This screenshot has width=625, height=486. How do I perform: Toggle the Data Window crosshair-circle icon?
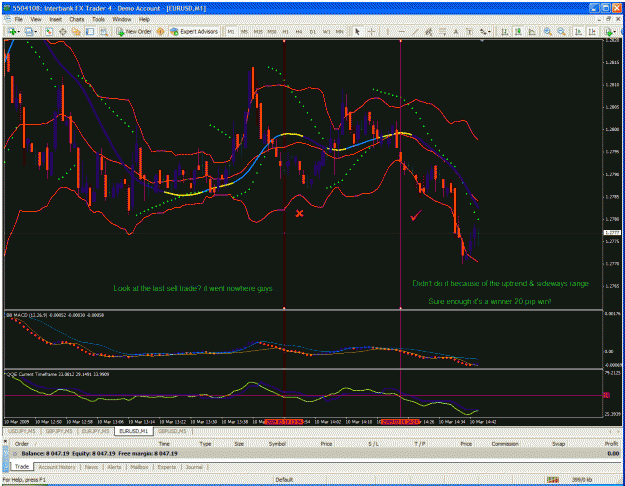63,31
